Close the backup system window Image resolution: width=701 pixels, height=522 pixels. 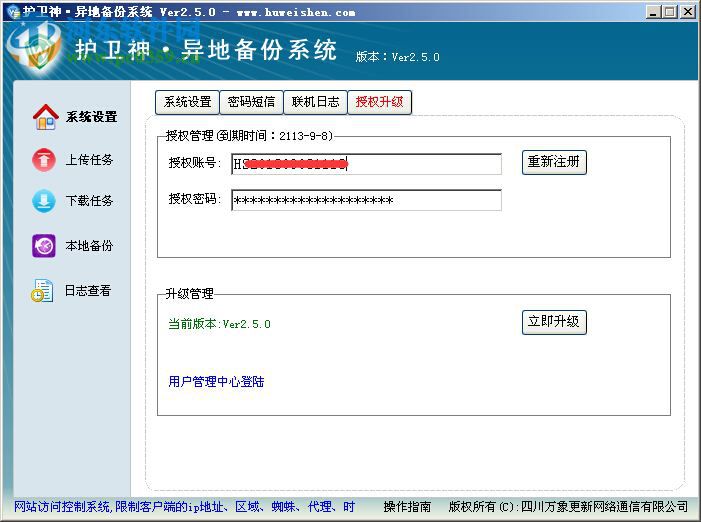(688, 12)
